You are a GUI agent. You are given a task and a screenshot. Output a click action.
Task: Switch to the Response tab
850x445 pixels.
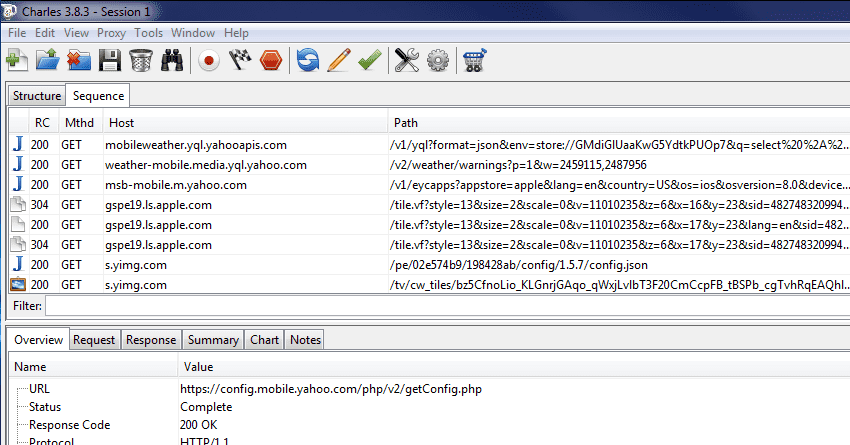pos(151,340)
